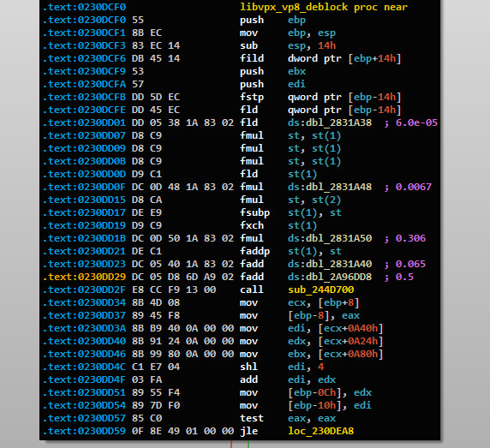Select the push ebx instruction
The height and width of the screenshot is (448, 490).
click(272, 71)
